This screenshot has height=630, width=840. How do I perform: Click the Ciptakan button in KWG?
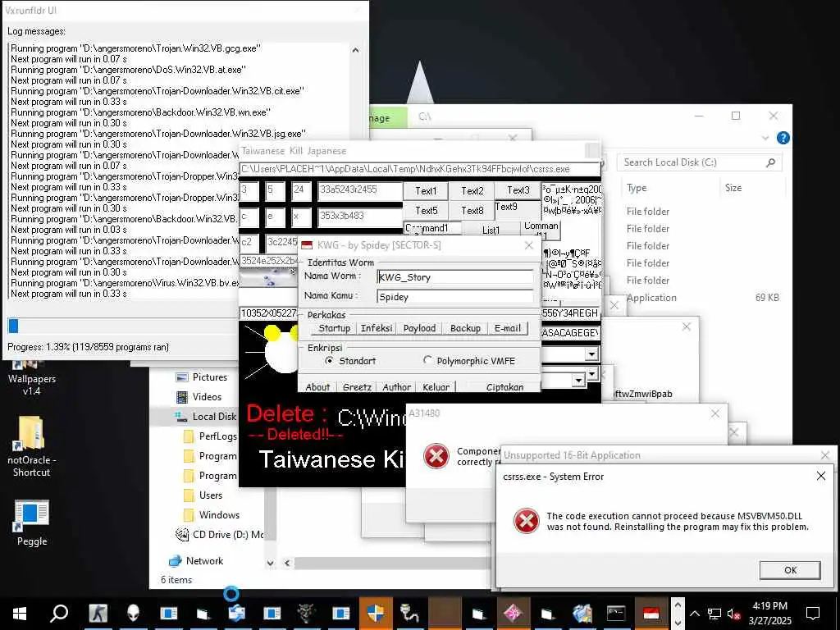coord(504,387)
